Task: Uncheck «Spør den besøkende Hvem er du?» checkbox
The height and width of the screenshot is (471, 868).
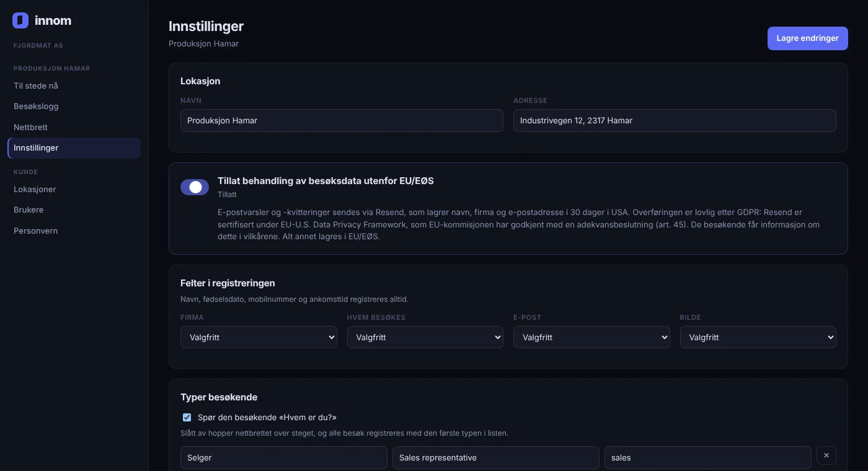Action: (x=187, y=417)
